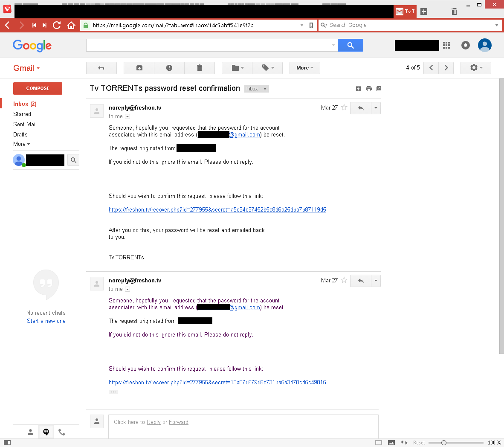
Task: Expand all messages icon
Action: point(359,89)
